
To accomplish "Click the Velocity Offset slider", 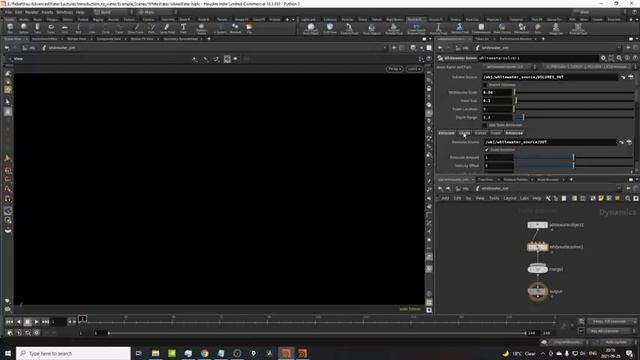I will pyautogui.click(x=573, y=166).
